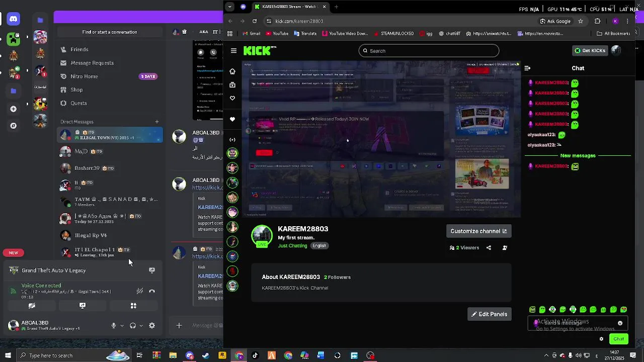Image resolution: width=644 pixels, height=362 pixels.
Task: Open Chrome extensions puzzle icon
Action: coord(598,21)
